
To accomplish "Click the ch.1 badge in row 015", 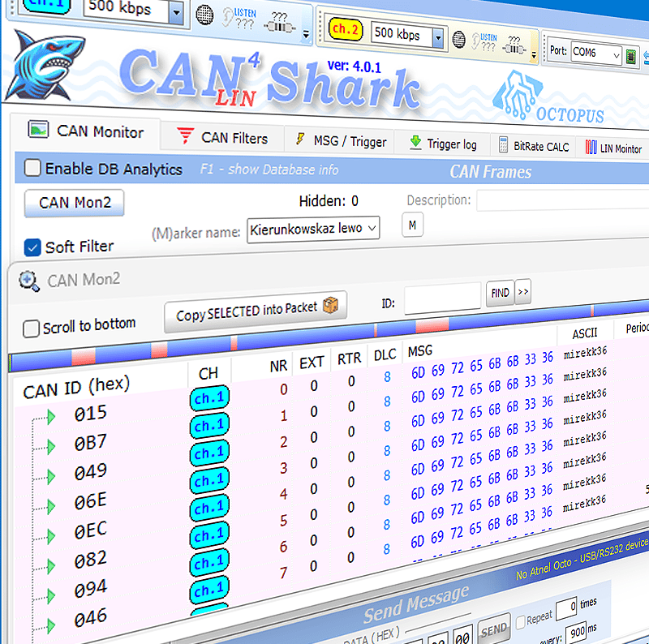I will (x=209, y=398).
